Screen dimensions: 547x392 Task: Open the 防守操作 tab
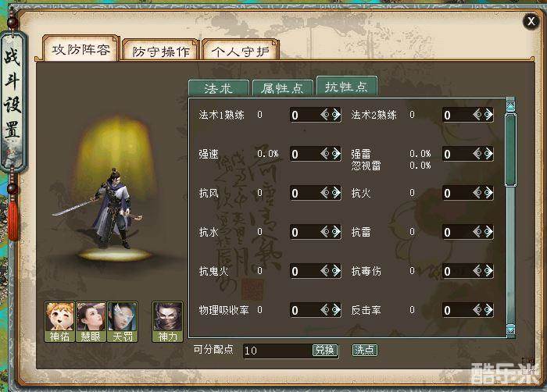pyautogui.click(x=160, y=51)
